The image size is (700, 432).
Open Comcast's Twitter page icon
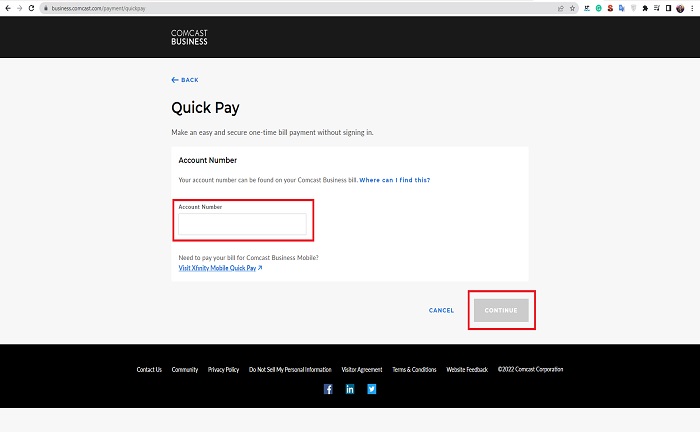tap(371, 389)
